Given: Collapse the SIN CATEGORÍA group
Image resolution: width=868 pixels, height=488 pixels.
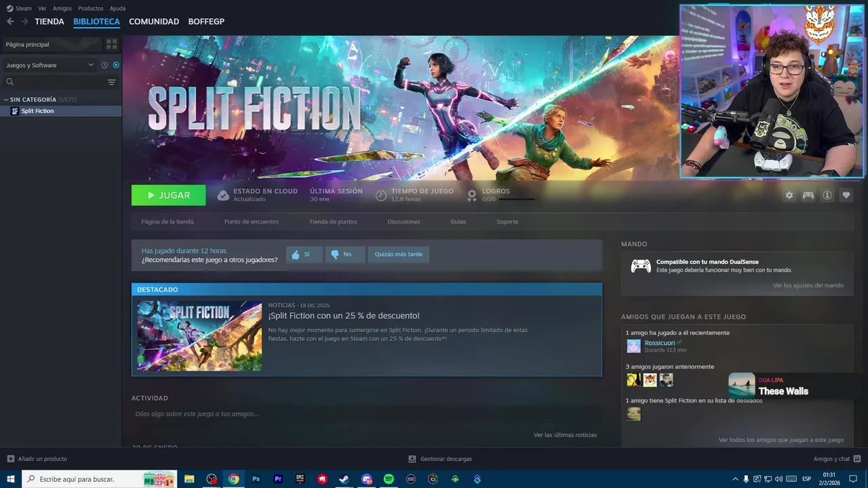Looking at the screenshot, I should click(x=5, y=100).
